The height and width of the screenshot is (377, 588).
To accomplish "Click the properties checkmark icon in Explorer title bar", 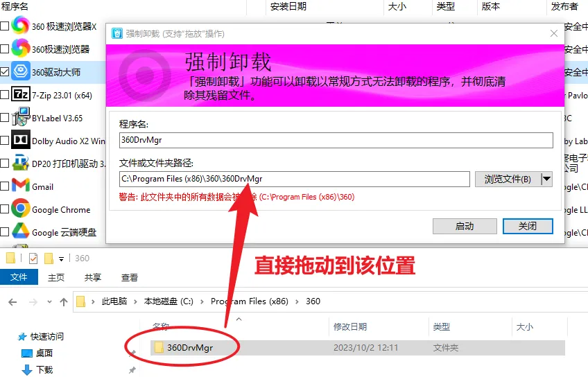I will [x=33, y=258].
